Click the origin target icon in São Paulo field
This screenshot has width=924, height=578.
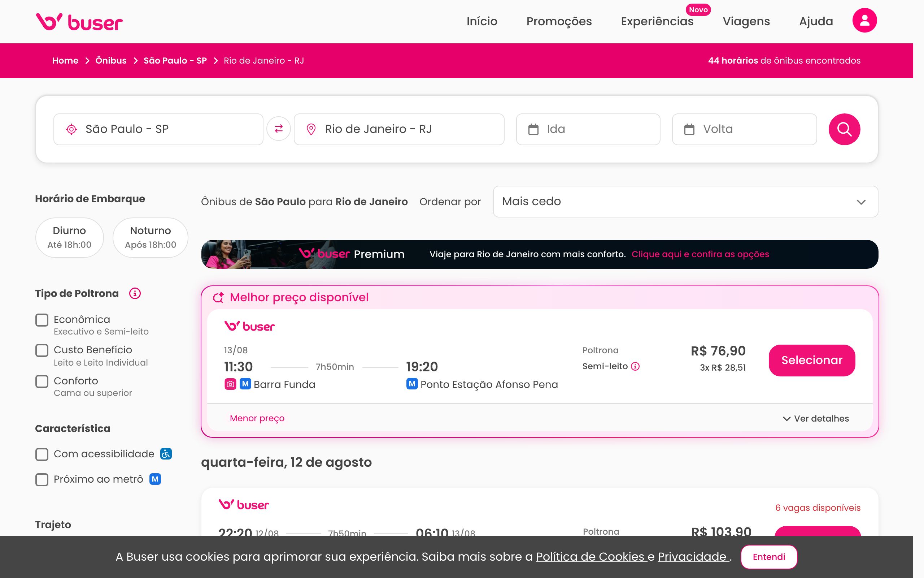(x=71, y=129)
